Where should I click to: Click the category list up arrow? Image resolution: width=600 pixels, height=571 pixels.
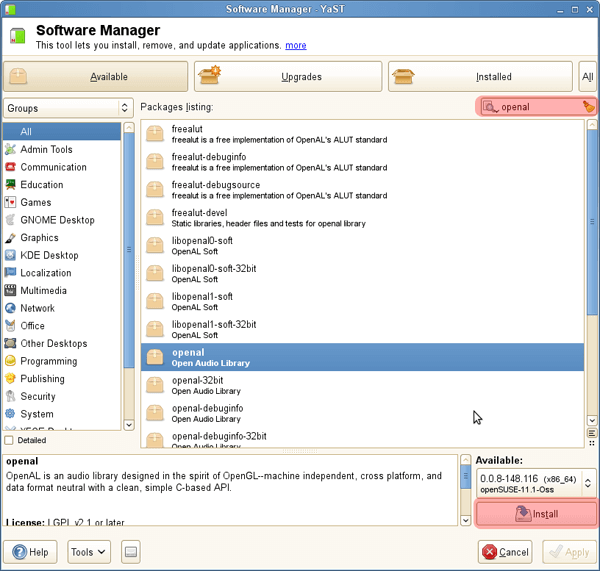click(x=129, y=128)
